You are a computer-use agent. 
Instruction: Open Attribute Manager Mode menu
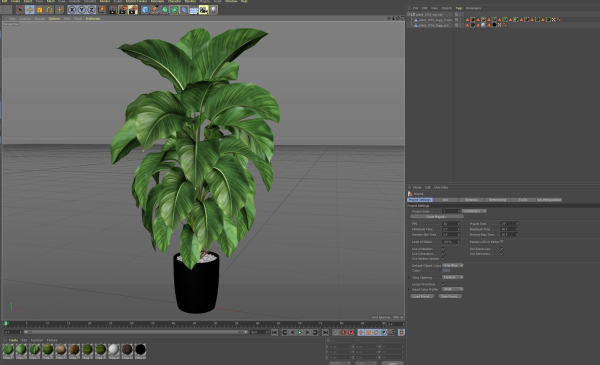417,187
